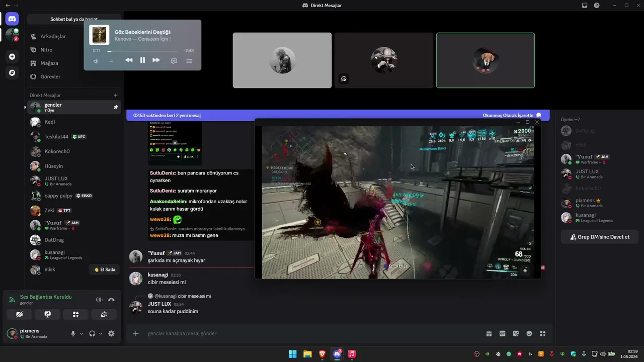The image size is (644, 362).
Task: Open Apple Music from the taskbar
Action: click(352, 354)
